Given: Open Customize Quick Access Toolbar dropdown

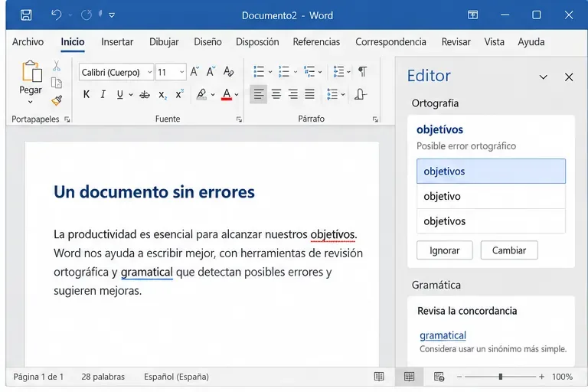Looking at the screenshot, I should (112, 15).
